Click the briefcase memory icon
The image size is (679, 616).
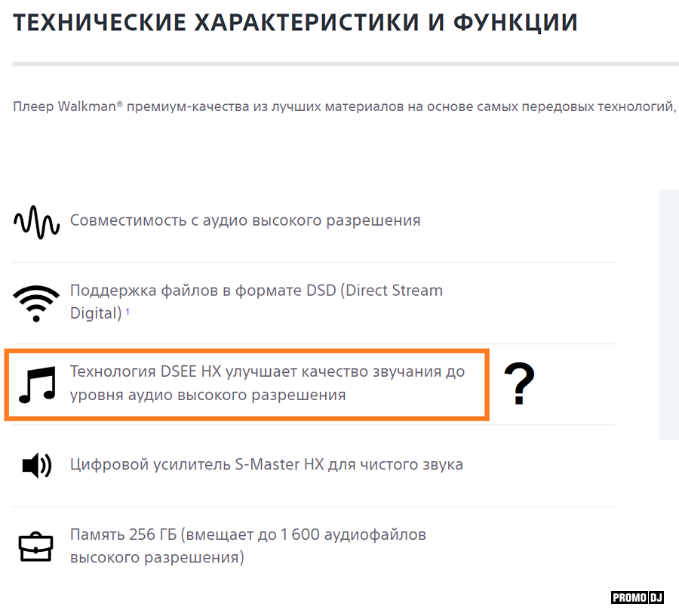point(36,547)
